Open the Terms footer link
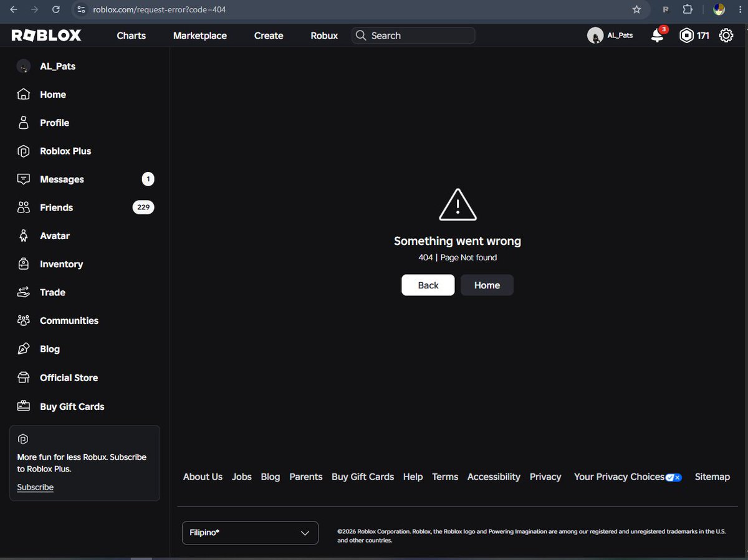The width and height of the screenshot is (748, 560). pyautogui.click(x=445, y=477)
